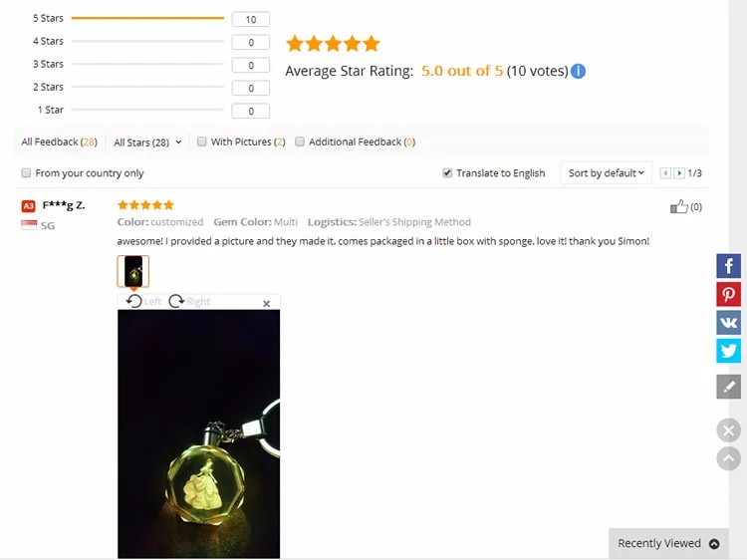Check the Additional Feedback checkbox
Screen dimensions: 747x560
pyautogui.click(x=300, y=141)
